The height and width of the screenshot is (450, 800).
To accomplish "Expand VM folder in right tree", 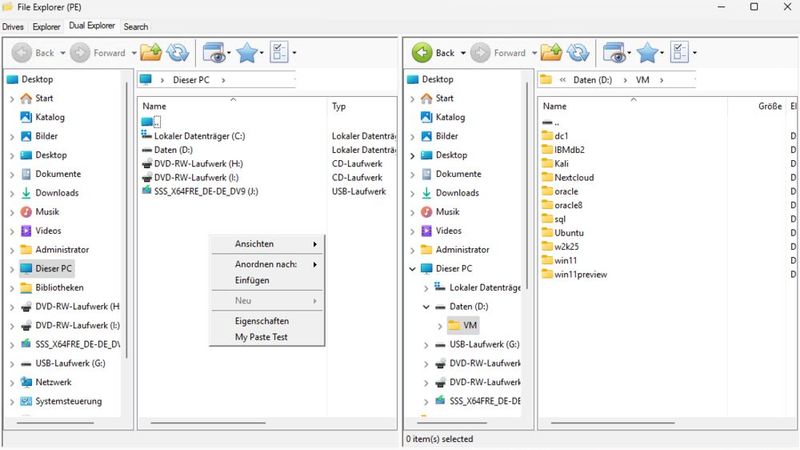I will [x=440, y=326].
